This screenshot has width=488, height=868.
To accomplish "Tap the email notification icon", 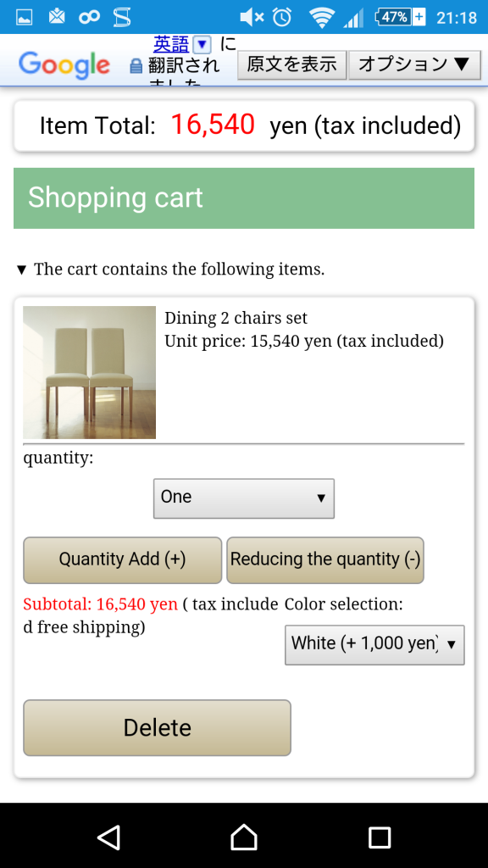I will point(54,15).
